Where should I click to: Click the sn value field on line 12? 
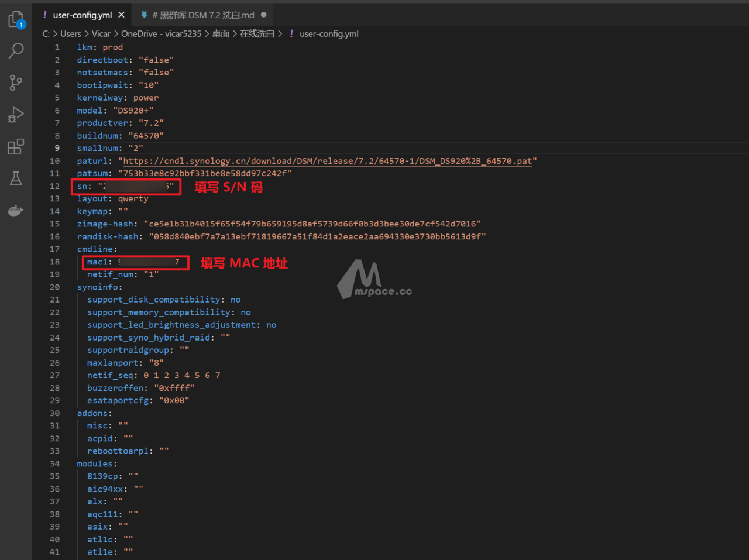click(136, 187)
